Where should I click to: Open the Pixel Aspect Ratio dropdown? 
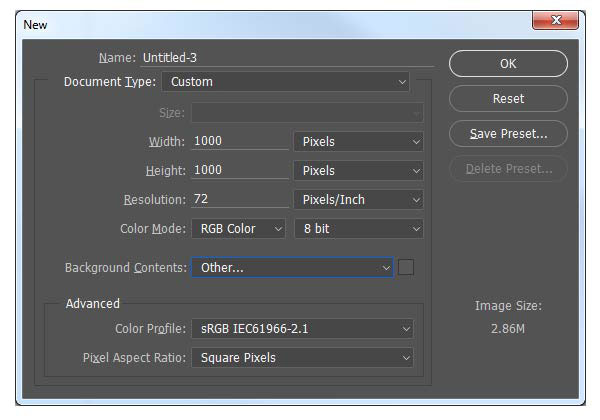pos(302,358)
